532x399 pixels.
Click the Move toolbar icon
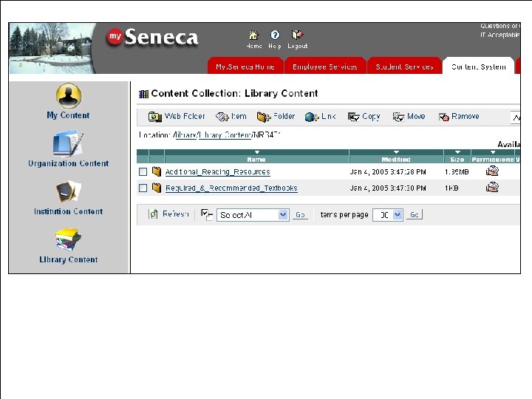click(x=398, y=117)
